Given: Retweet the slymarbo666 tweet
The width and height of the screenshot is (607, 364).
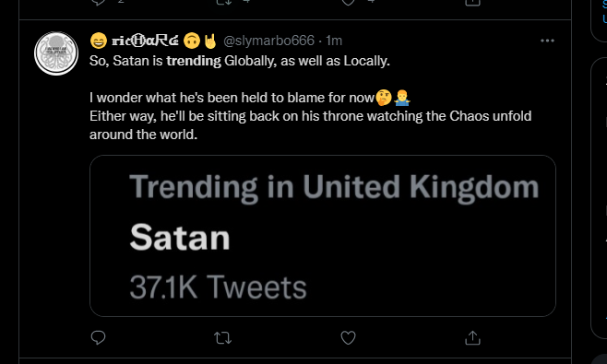Looking at the screenshot, I should [x=223, y=338].
